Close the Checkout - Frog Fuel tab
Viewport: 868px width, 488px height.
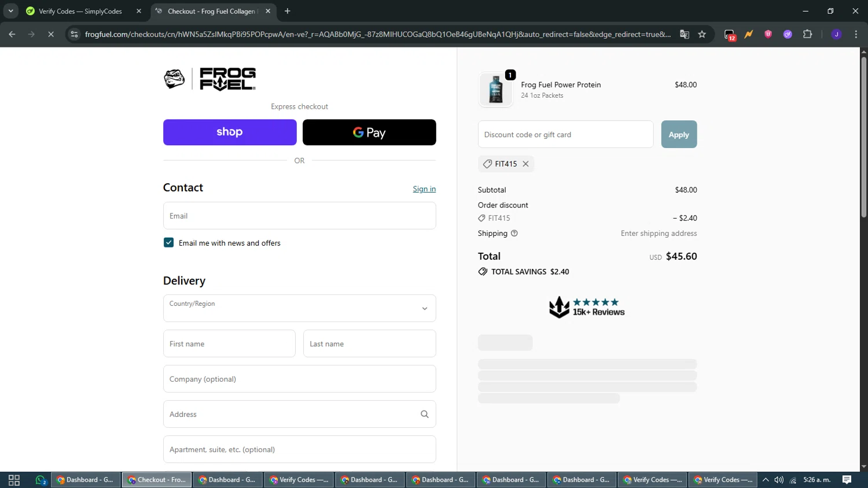click(268, 11)
